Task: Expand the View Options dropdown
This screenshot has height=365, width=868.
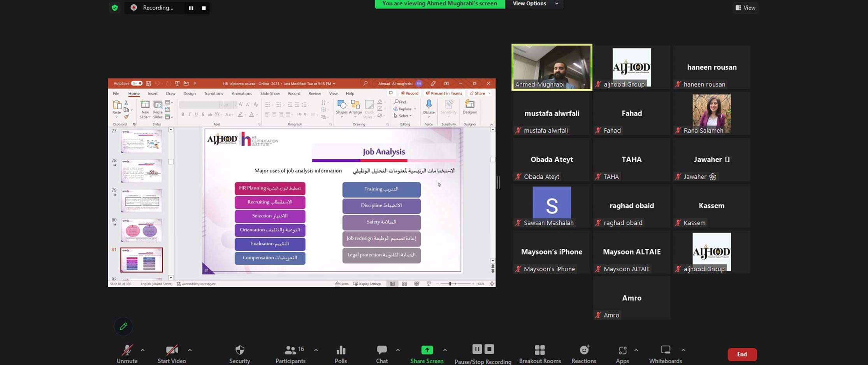Action: click(535, 3)
